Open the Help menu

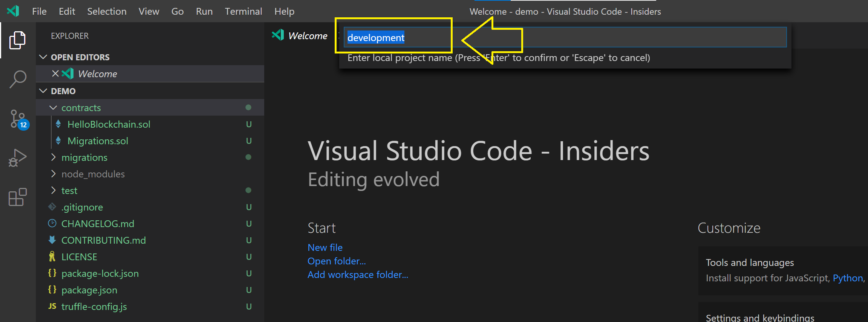[284, 11]
